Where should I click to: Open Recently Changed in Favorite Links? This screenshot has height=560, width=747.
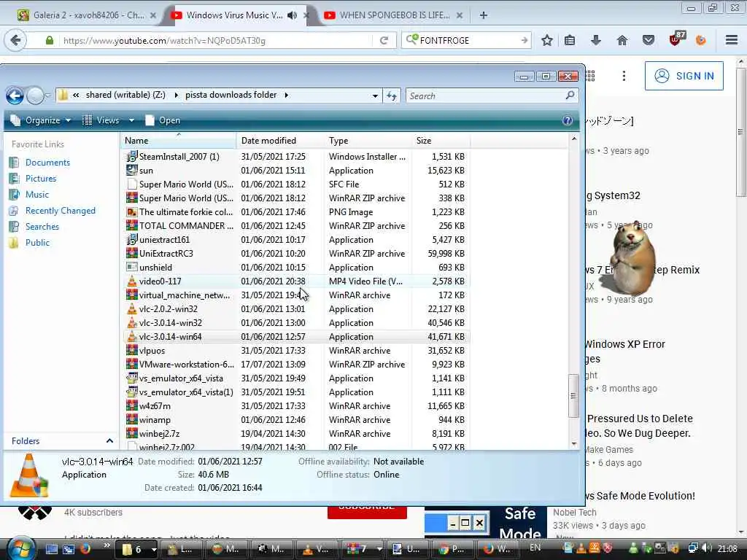(x=61, y=211)
